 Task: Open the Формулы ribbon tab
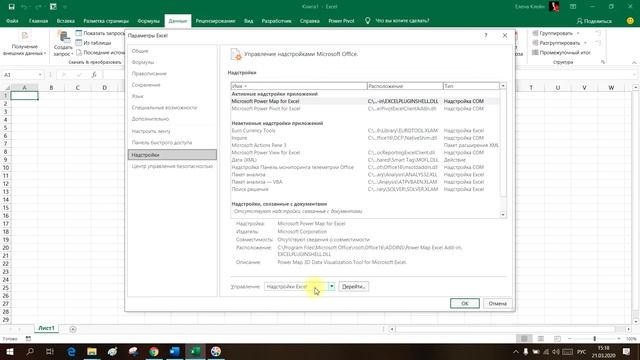(148, 21)
